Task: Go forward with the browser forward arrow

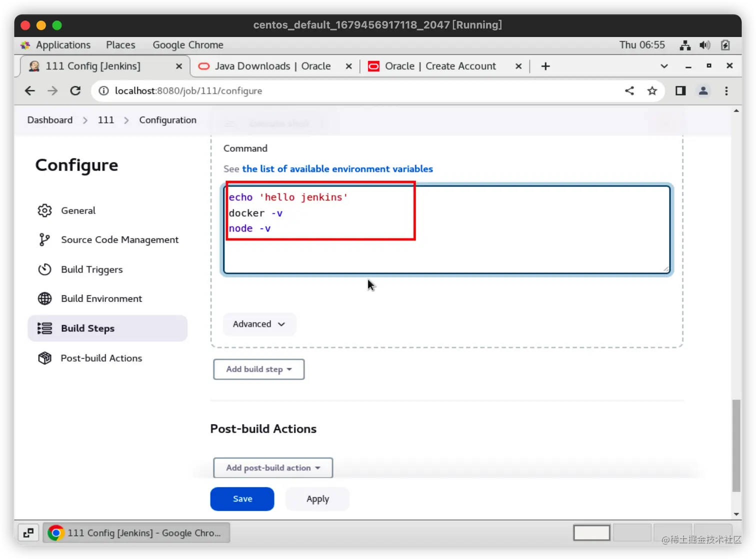Action: click(x=52, y=91)
